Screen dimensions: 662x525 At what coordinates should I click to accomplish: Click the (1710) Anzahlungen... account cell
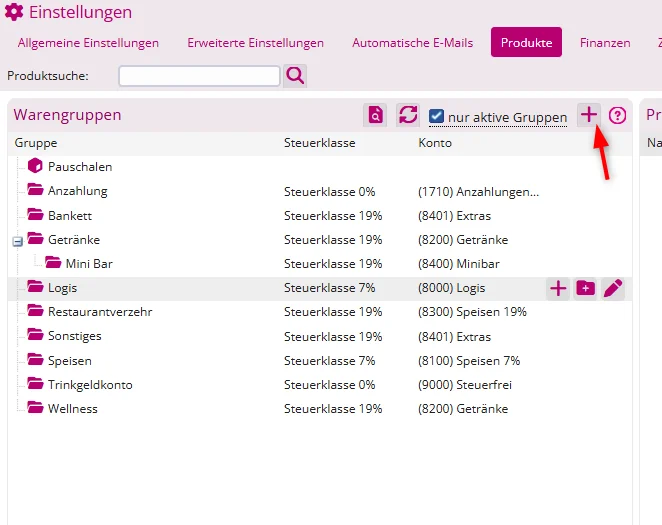478,192
